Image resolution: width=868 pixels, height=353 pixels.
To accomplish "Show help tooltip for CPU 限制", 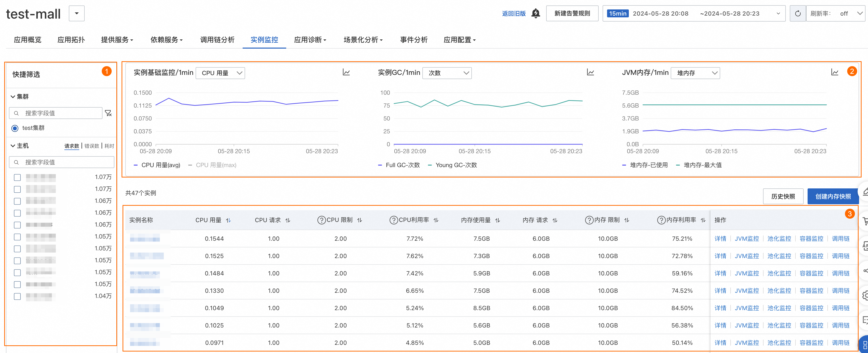I will [321, 220].
